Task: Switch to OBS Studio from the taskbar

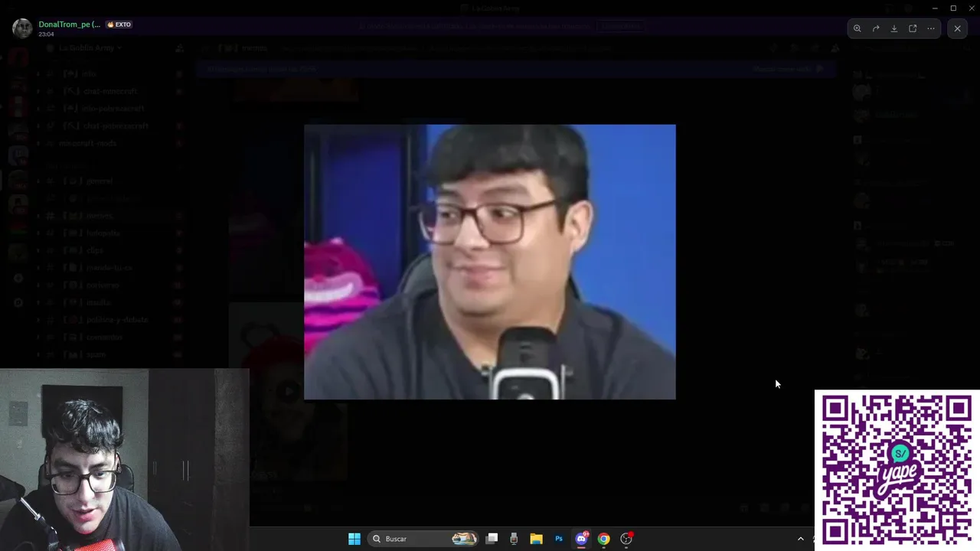Action: tap(626, 539)
